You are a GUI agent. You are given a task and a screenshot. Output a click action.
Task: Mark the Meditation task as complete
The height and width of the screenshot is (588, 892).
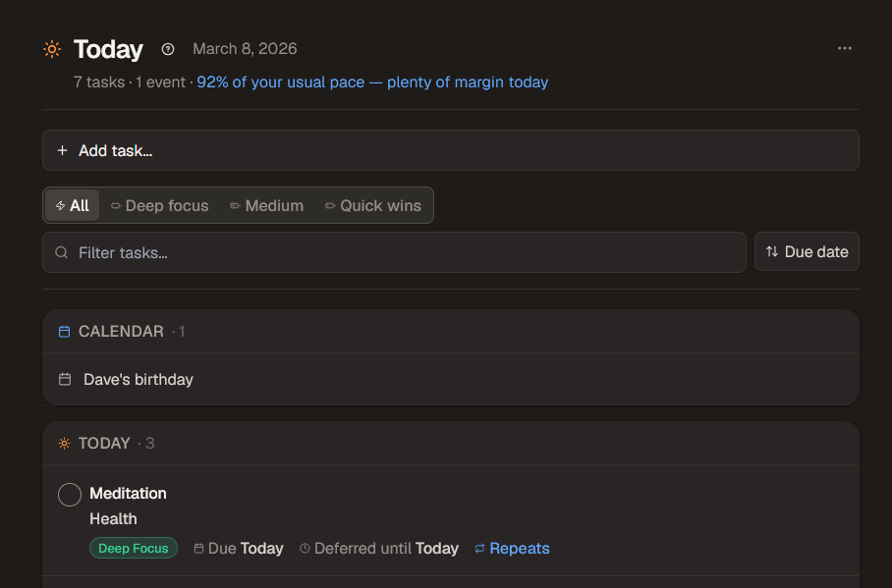tap(69, 495)
